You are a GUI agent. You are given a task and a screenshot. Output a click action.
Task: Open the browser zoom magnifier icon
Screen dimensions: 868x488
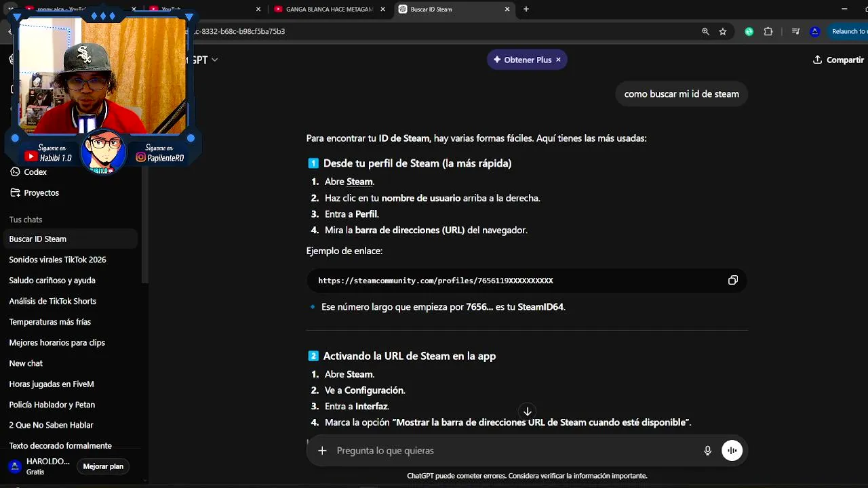click(705, 31)
